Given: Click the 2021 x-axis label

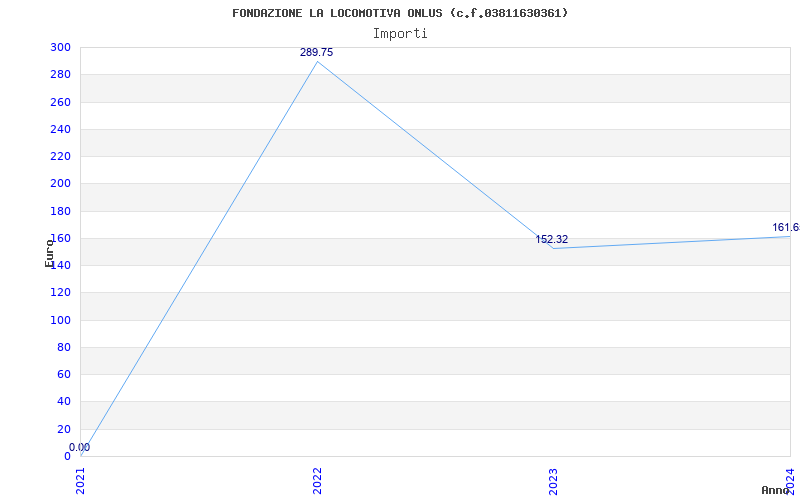Looking at the screenshot, I should 81,481.
